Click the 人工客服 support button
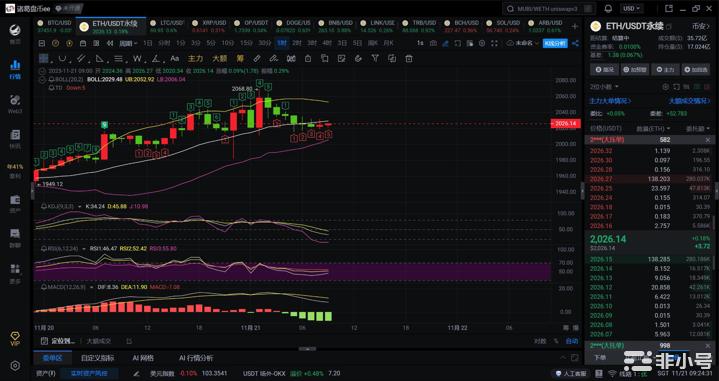Image resolution: width=719 pixels, height=381 pixels. point(571,374)
